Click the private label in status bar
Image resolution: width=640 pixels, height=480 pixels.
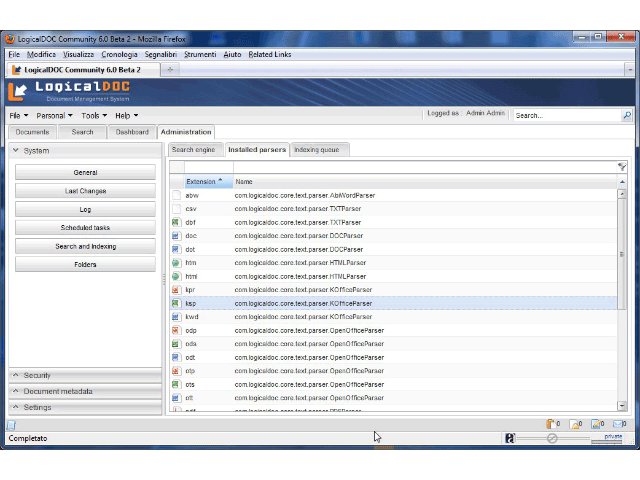(x=613, y=436)
